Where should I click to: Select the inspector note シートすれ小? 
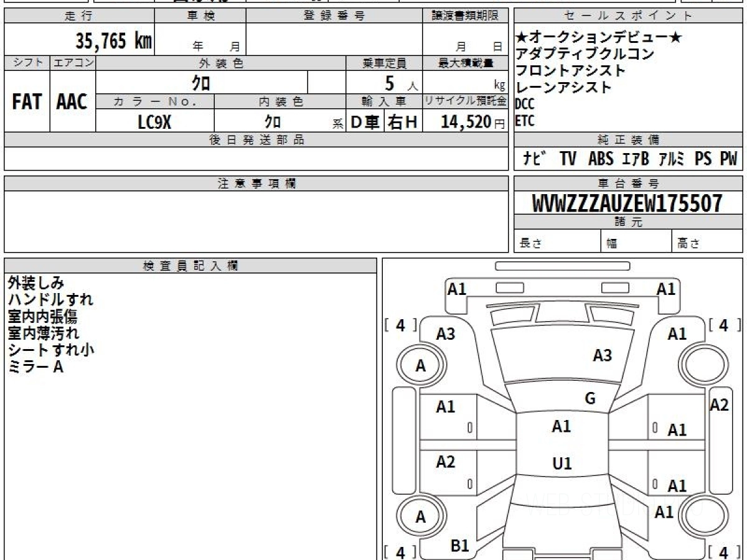tap(51, 350)
